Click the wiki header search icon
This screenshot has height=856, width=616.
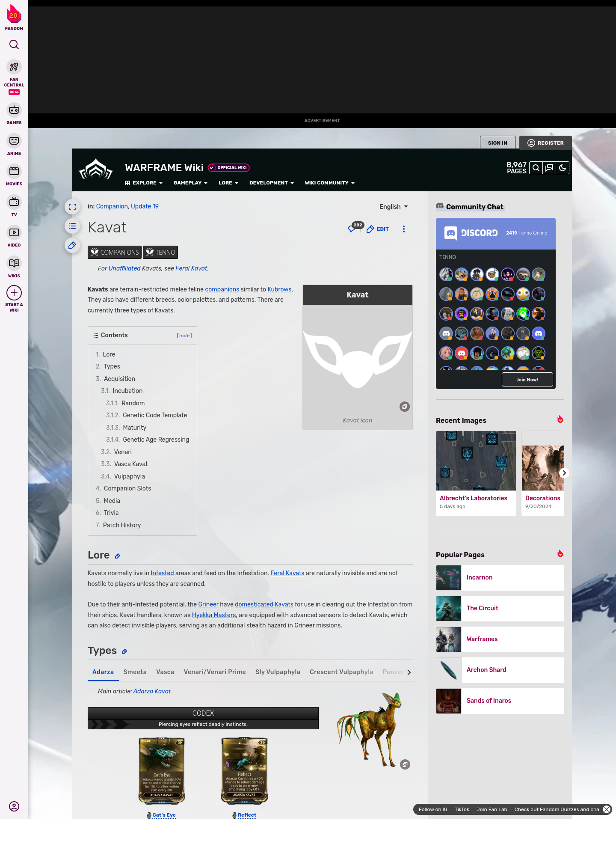coord(536,168)
